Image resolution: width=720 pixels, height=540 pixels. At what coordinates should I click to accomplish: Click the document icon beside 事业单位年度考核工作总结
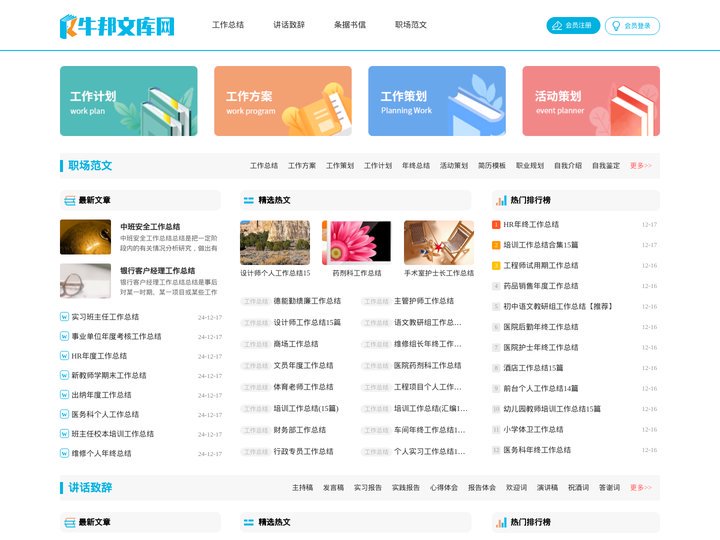(65, 336)
